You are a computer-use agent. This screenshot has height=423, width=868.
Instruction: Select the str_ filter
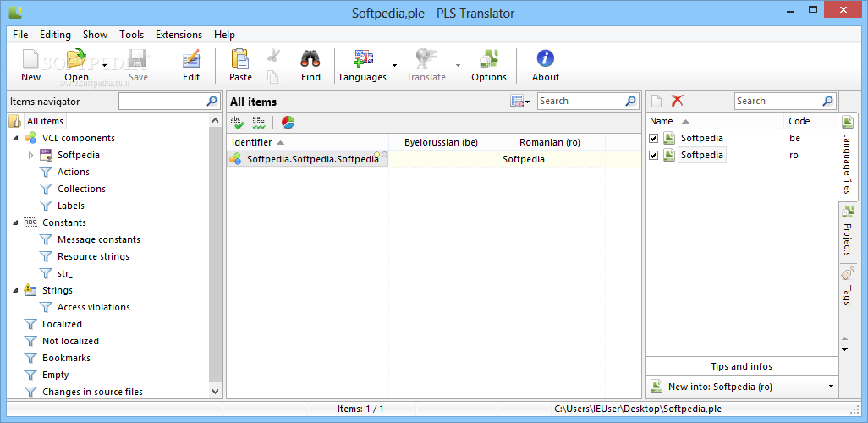[x=65, y=273]
